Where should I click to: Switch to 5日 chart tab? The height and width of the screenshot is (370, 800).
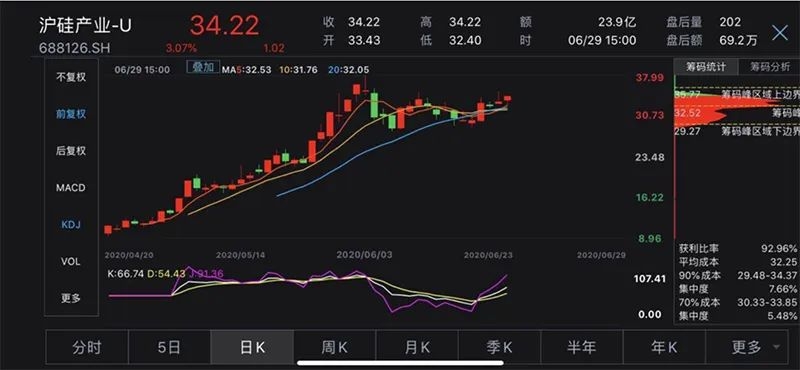(169, 347)
